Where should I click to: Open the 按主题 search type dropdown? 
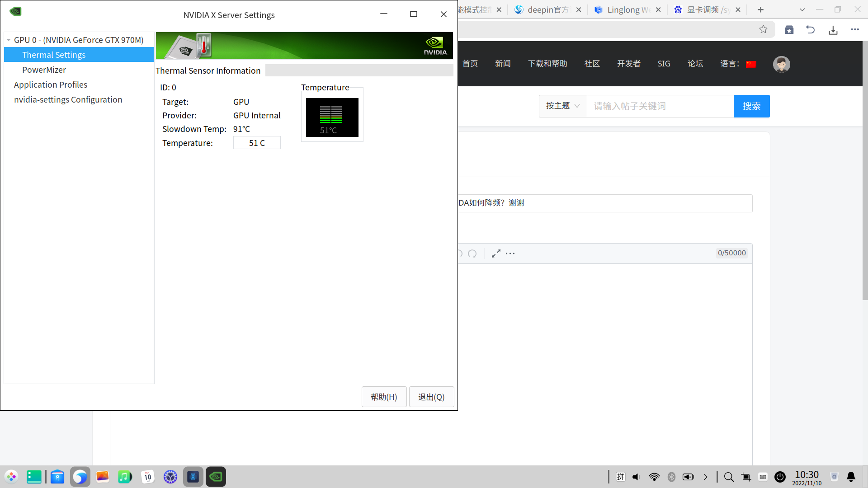562,106
